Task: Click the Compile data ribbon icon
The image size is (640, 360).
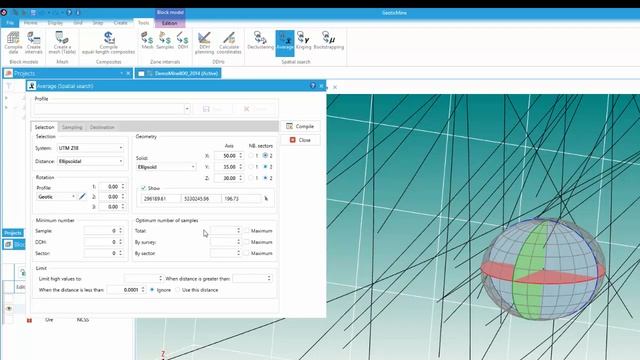Action: [13, 42]
